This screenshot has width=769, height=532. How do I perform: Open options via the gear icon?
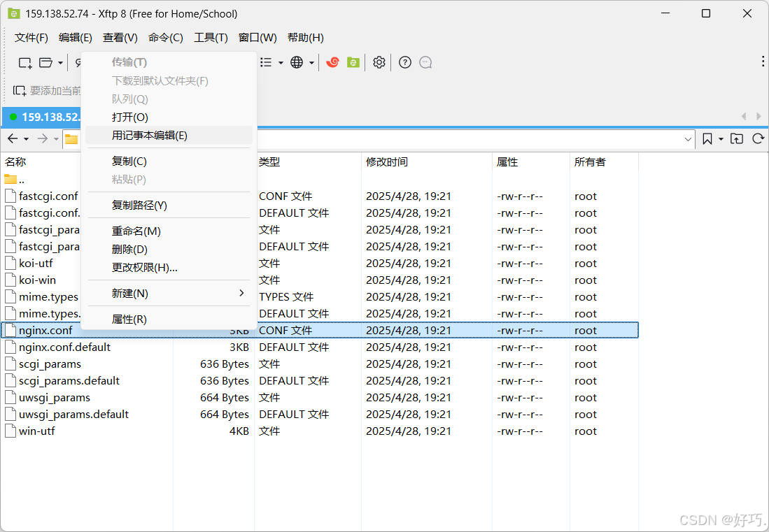[x=379, y=62]
